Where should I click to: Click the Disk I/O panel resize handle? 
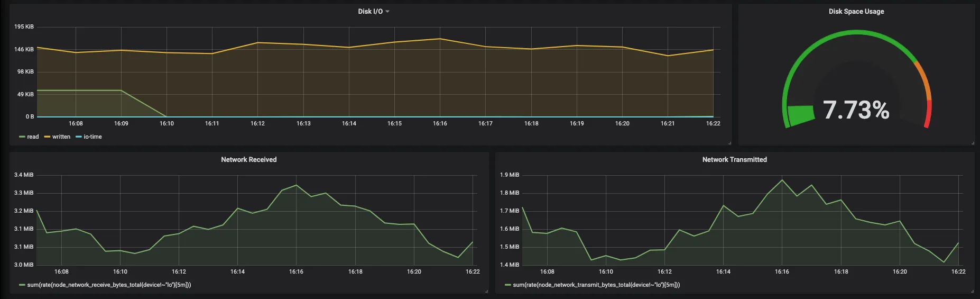[x=729, y=143]
